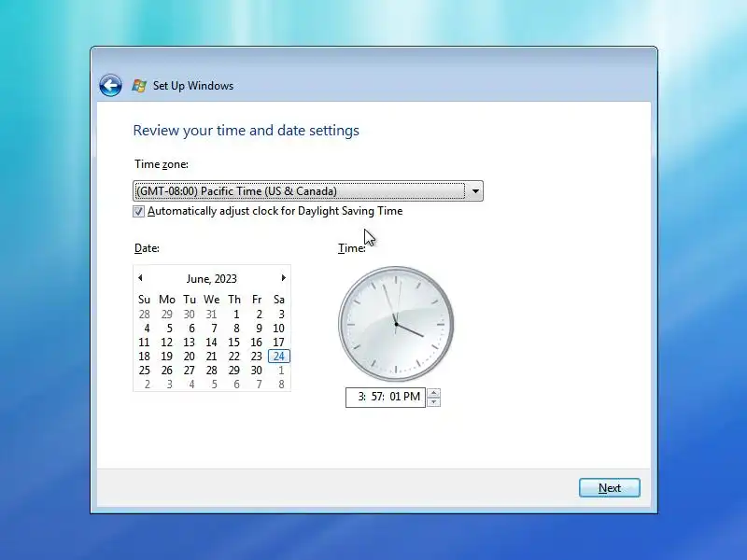
Task: Go back using the blue arrow button
Action: pyautogui.click(x=110, y=86)
